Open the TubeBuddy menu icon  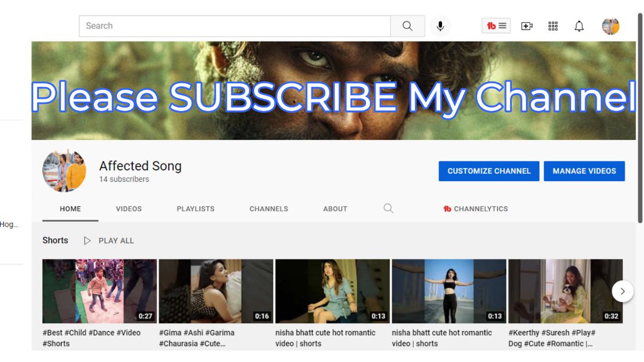tap(496, 26)
